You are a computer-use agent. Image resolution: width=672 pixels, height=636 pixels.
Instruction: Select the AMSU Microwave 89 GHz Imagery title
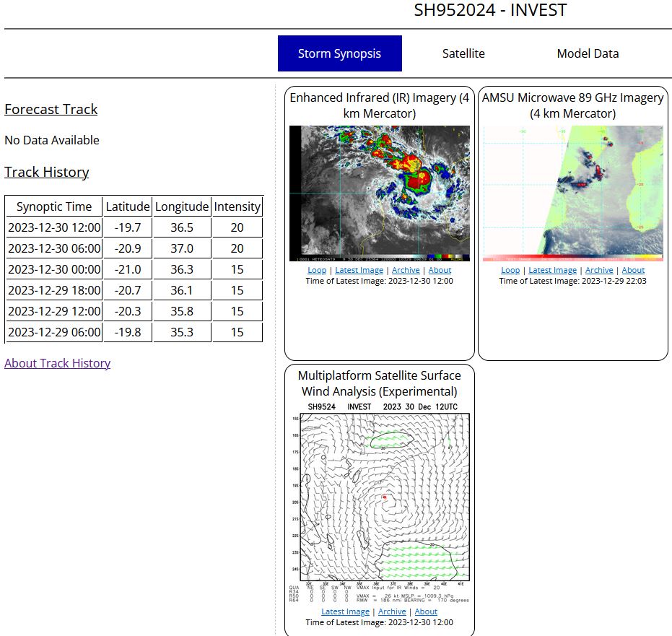(x=572, y=105)
